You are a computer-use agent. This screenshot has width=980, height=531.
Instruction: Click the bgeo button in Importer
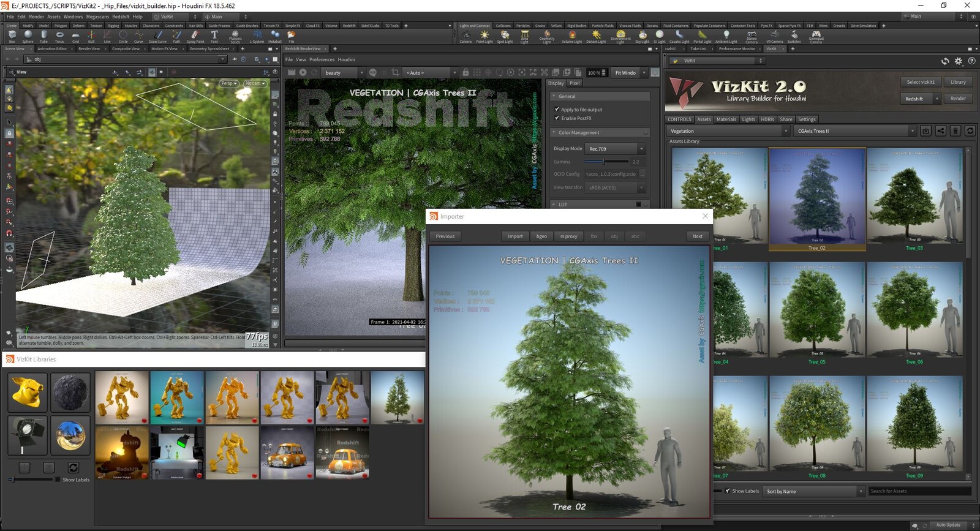tap(541, 236)
